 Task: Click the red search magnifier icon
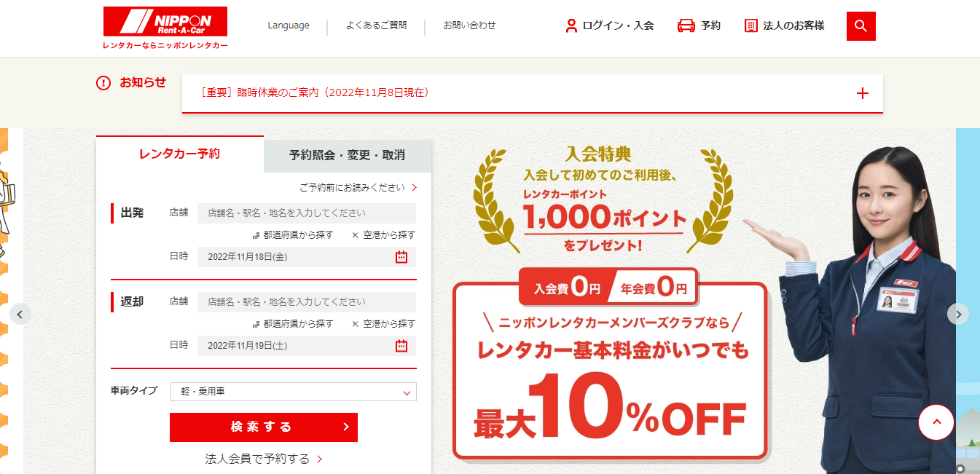[x=861, y=26]
